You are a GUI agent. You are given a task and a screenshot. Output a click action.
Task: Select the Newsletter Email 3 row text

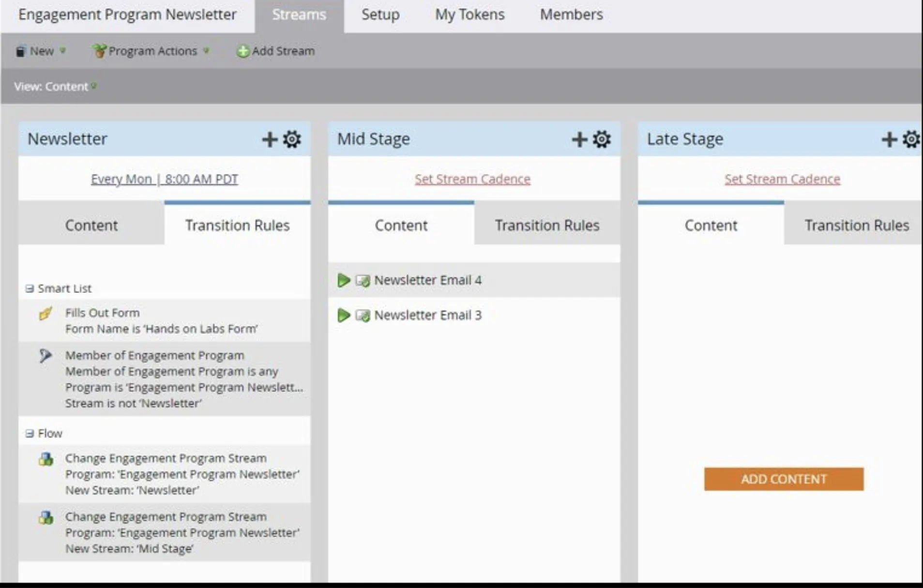[x=428, y=316]
